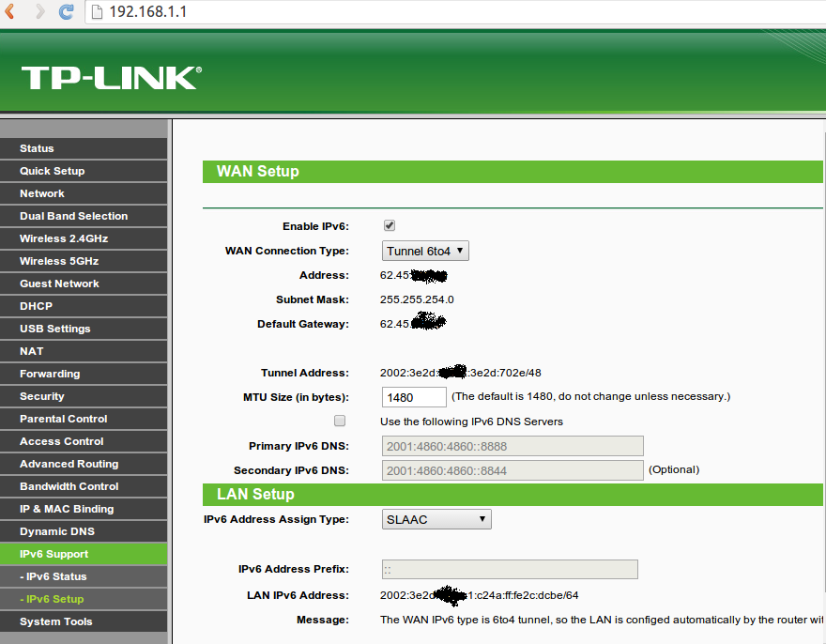
Task: Click the browser back arrow
Action: [9, 11]
